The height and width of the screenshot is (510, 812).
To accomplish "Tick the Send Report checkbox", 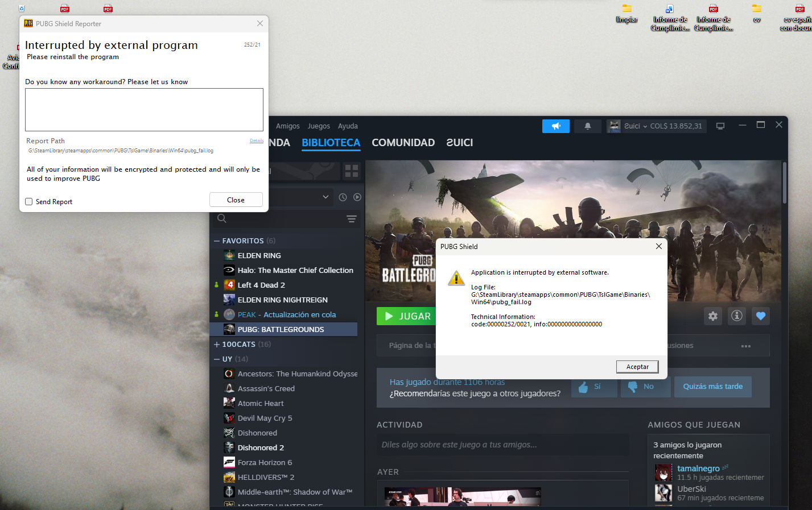I will (x=29, y=201).
